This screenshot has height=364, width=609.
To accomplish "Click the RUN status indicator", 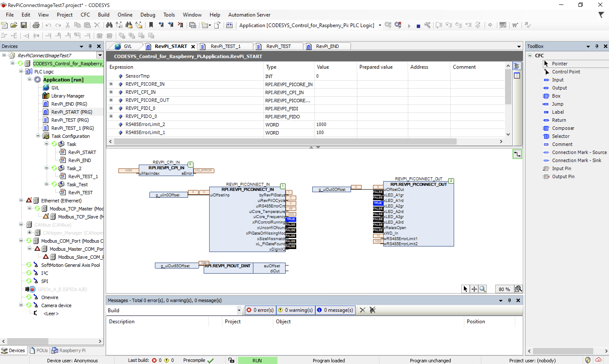I will point(257,360).
